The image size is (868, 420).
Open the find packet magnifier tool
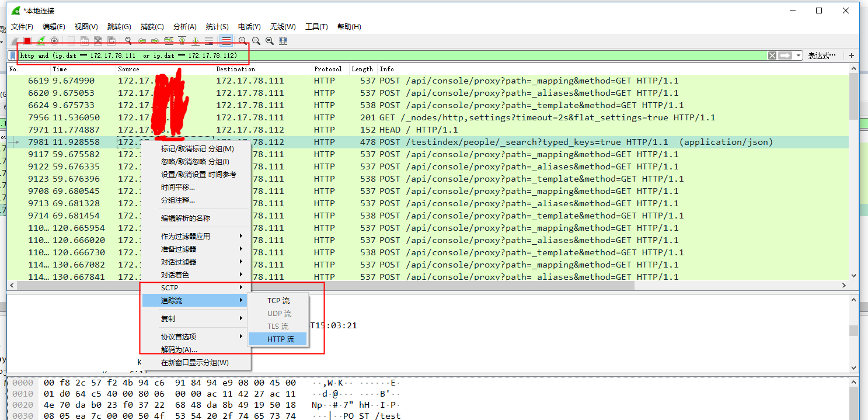click(x=128, y=41)
